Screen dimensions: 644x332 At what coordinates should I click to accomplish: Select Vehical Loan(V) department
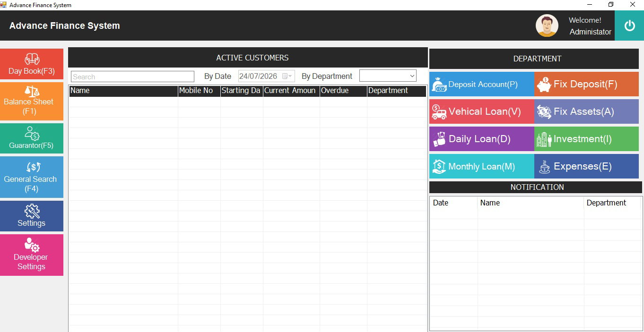481,112
